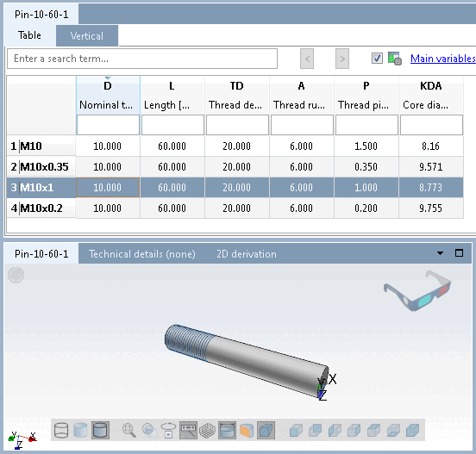Image resolution: width=476 pixels, height=454 pixels.
Task: Open the 2D derivation tab
Action: click(x=247, y=254)
